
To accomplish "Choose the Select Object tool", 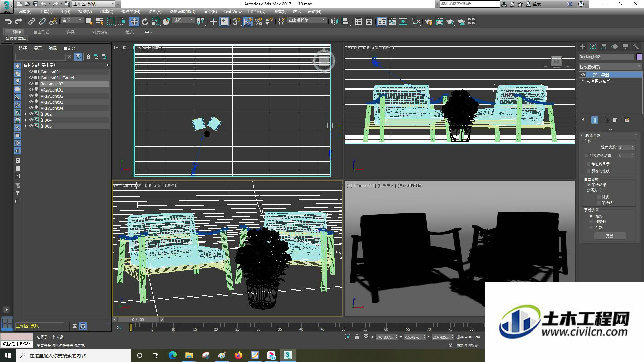I will pos(89,22).
